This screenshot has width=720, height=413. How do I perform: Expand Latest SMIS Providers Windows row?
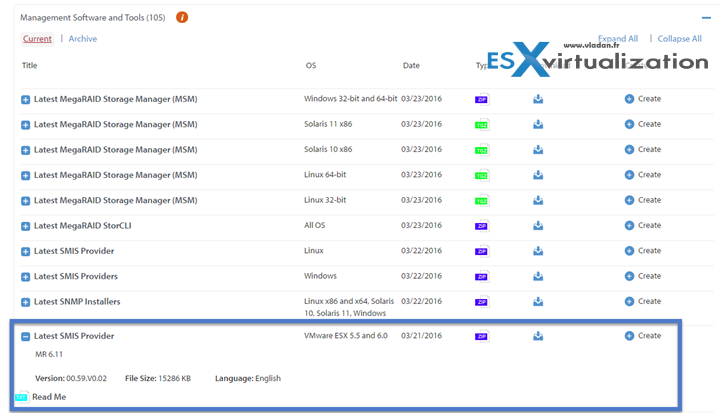[26, 277]
